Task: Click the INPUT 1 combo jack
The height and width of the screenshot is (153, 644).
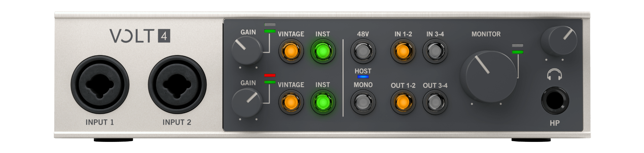Action: [x=100, y=84]
